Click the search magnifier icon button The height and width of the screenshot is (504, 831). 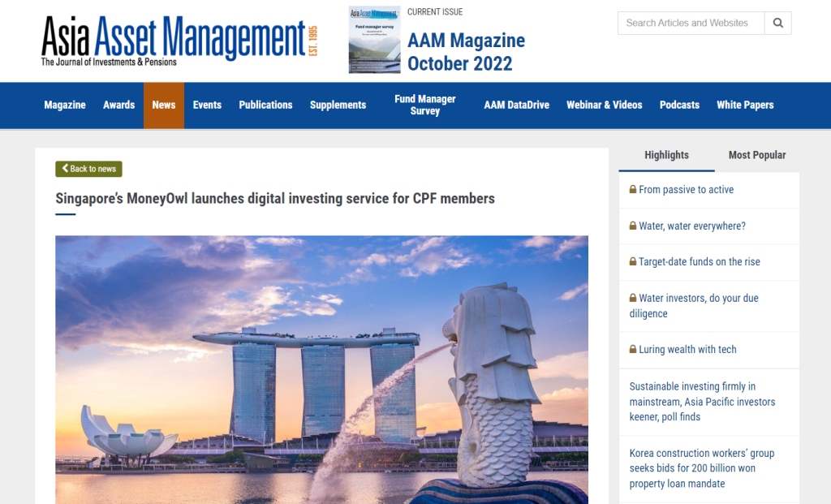point(777,23)
